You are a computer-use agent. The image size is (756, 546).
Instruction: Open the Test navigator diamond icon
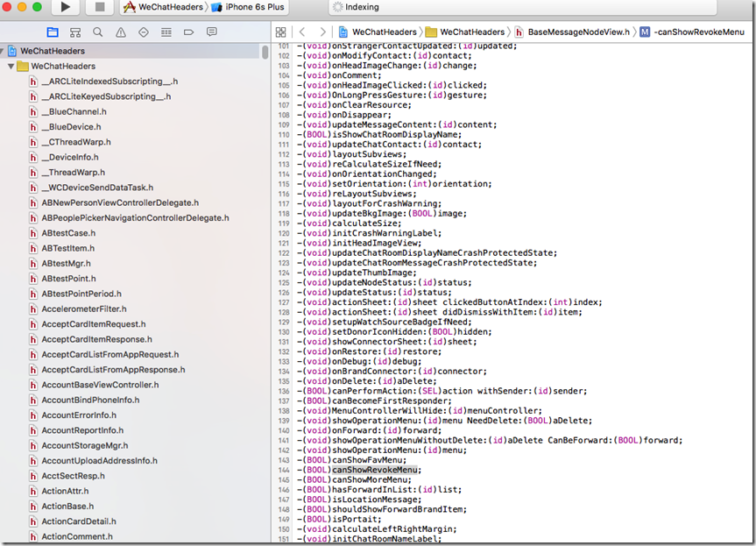(x=143, y=32)
